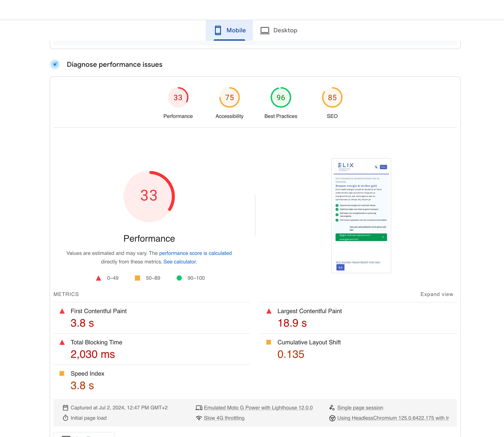This screenshot has width=504, height=437.
Task: Click the calendar icon beside Captured date
Action: [65, 407]
